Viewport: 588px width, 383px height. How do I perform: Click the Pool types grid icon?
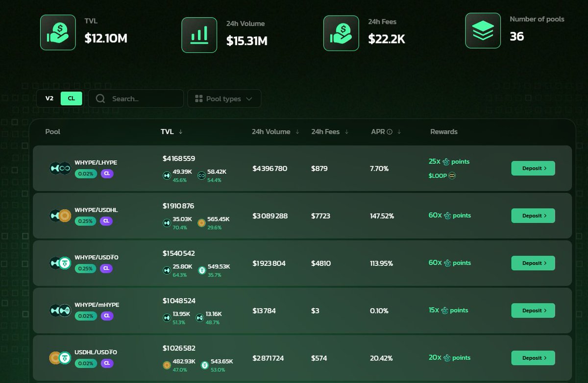pos(199,98)
